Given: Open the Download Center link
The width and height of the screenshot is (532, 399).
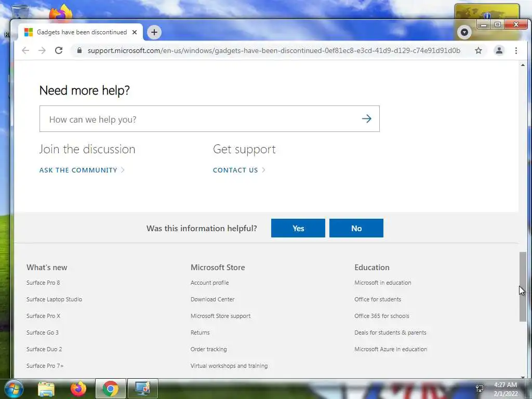Looking at the screenshot, I should click(x=212, y=299).
